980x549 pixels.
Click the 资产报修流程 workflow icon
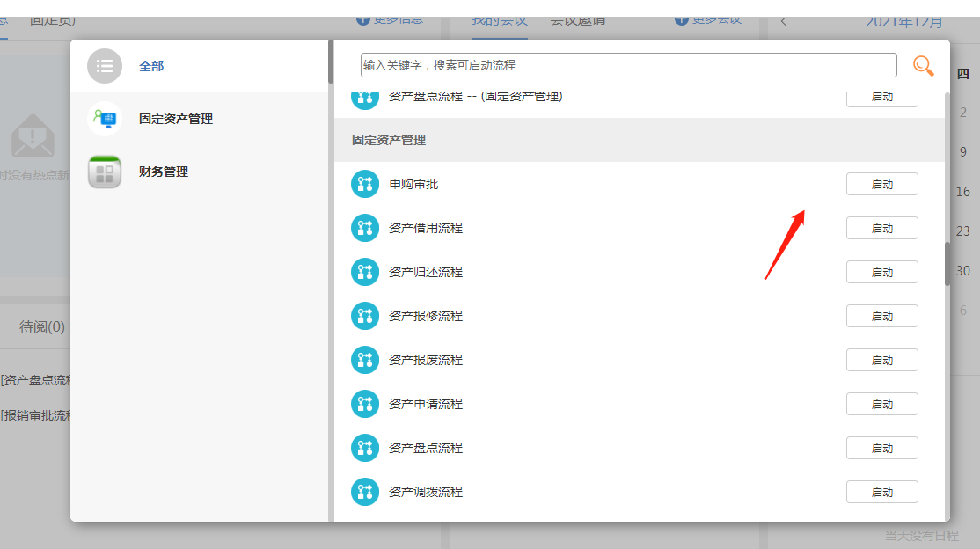(365, 316)
